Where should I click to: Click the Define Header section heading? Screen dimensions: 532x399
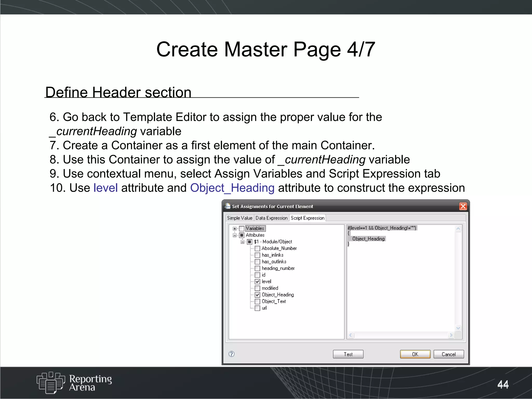coord(118,92)
